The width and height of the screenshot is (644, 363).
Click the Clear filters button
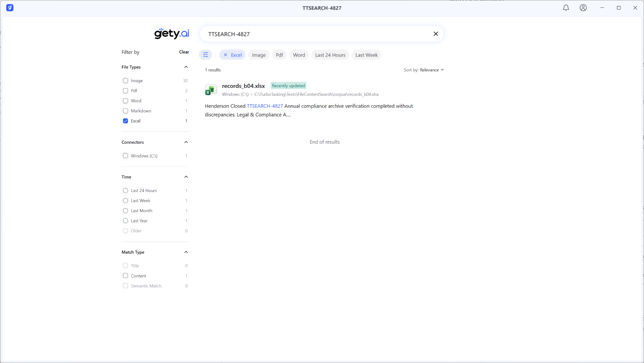coord(184,52)
